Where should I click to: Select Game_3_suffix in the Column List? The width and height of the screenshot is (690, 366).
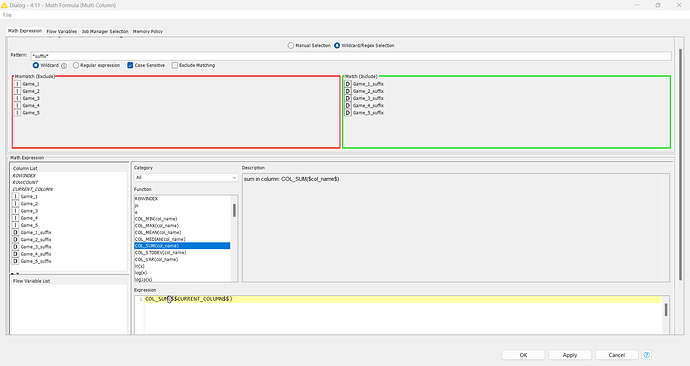(x=36, y=247)
